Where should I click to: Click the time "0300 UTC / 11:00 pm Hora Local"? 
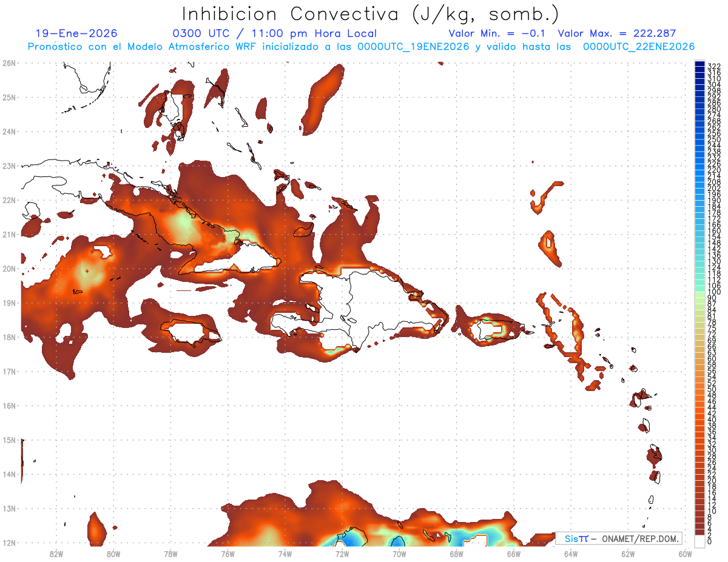coord(275,33)
